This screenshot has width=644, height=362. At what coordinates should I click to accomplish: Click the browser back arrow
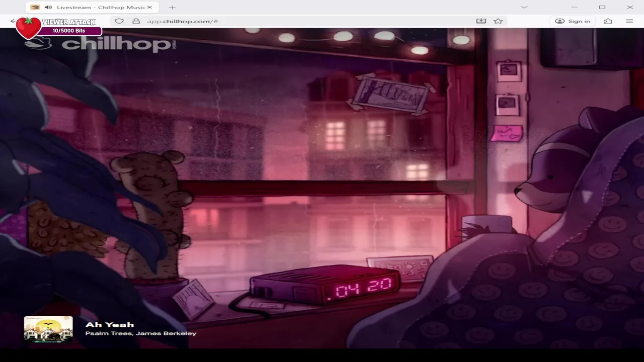coord(13,21)
